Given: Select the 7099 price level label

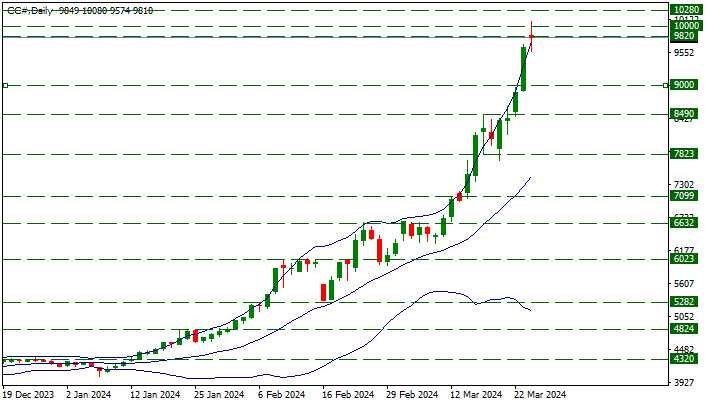Looking at the screenshot, I should (x=683, y=196).
